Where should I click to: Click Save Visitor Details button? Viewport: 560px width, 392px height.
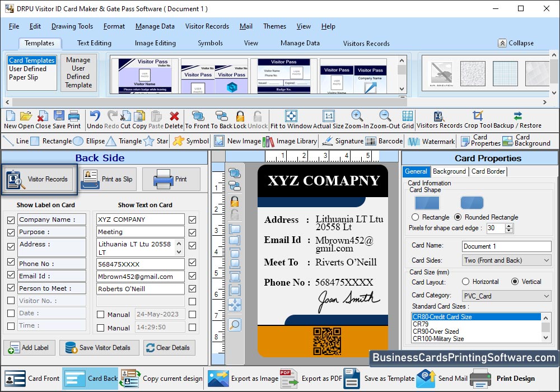[99, 348]
